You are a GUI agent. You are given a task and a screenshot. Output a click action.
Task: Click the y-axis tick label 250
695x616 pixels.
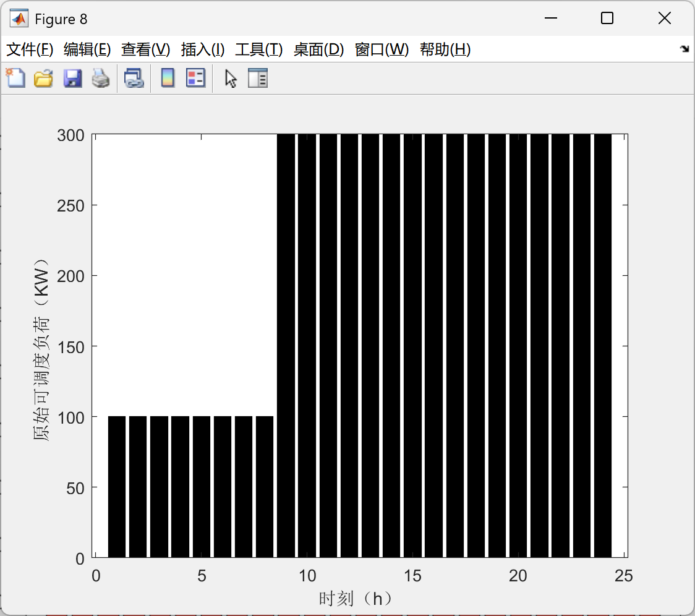[x=70, y=206]
